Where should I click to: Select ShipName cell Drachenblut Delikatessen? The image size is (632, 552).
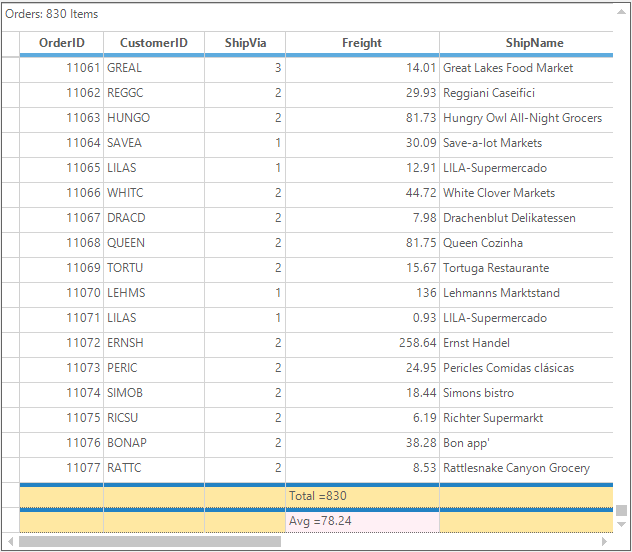tap(526, 220)
